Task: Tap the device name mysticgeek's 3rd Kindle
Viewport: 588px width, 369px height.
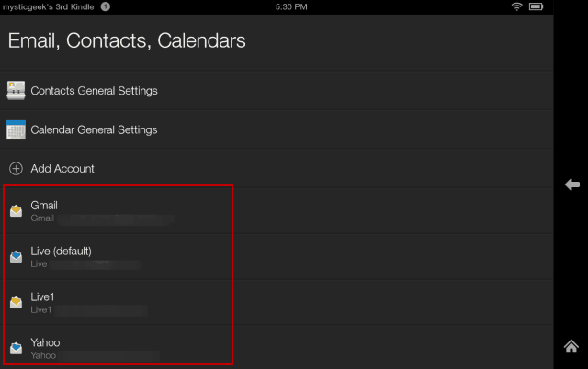Action: click(49, 6)
